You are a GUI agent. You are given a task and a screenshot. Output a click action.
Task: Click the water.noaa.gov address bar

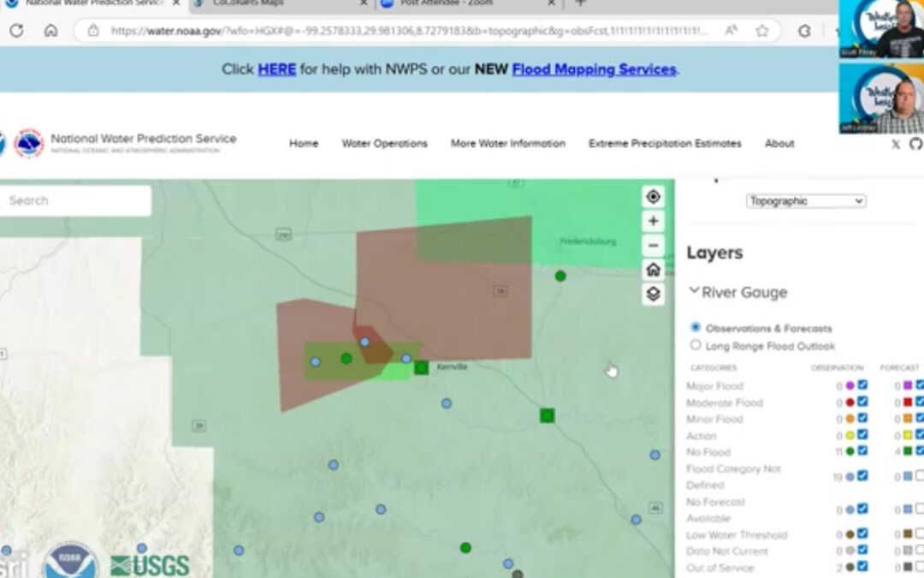click(409, 31)
